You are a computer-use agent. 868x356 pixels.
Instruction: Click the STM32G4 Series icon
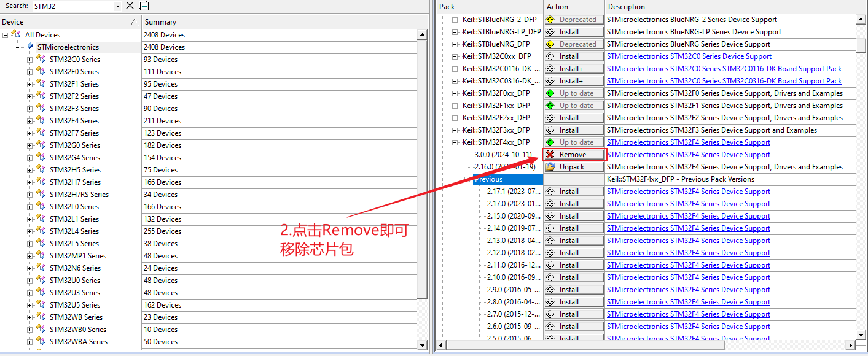pos(41,158)
